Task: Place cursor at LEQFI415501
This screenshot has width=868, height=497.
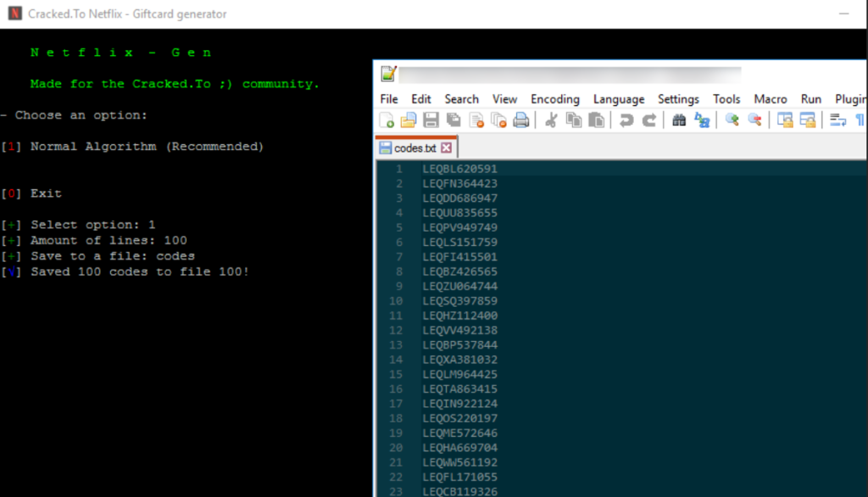Action: (x=460, y=257)
